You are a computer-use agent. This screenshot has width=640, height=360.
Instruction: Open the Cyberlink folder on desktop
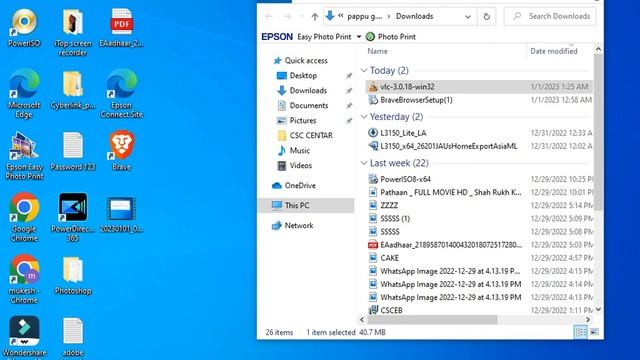[73, 90]
